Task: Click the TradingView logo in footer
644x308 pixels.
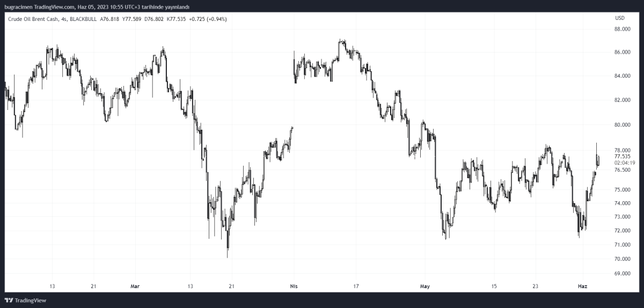Action: [26, 300]
